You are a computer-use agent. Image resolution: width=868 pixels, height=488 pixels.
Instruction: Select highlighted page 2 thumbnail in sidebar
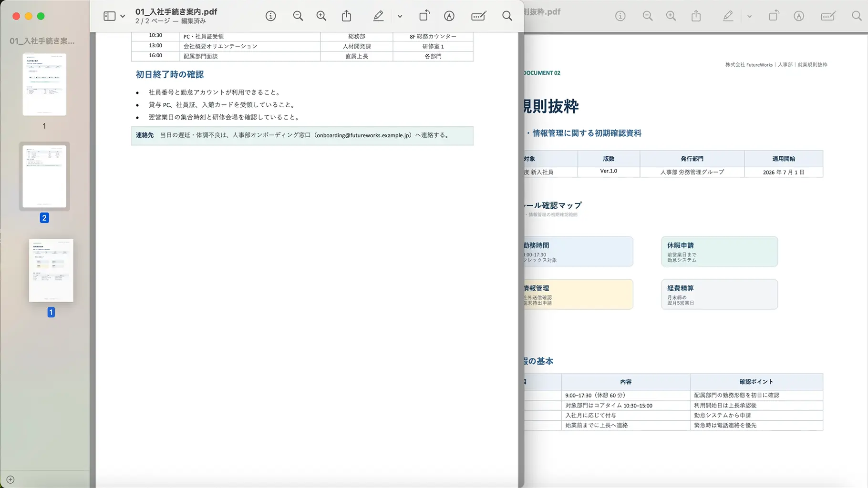(x=44, y=176)
